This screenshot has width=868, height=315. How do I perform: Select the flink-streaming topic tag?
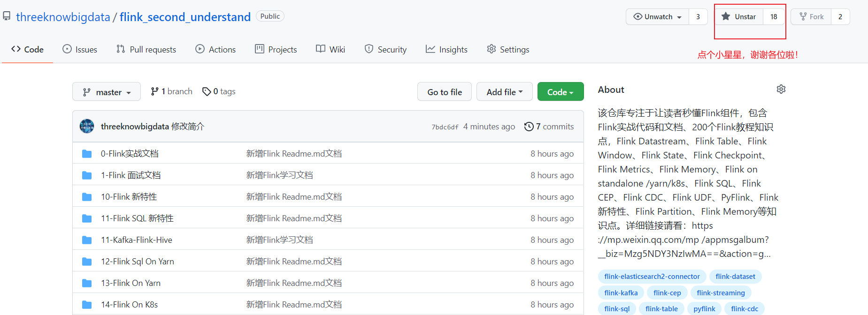coord(721,293)
